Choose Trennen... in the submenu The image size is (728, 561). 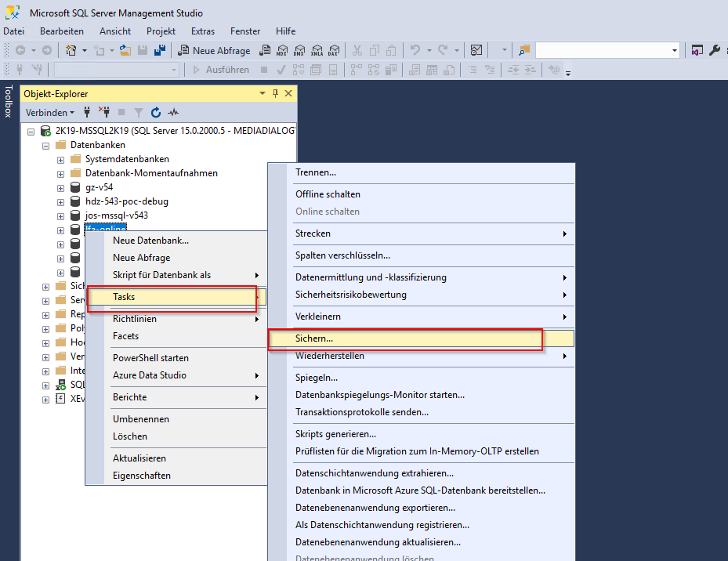(x=421, y=172)
